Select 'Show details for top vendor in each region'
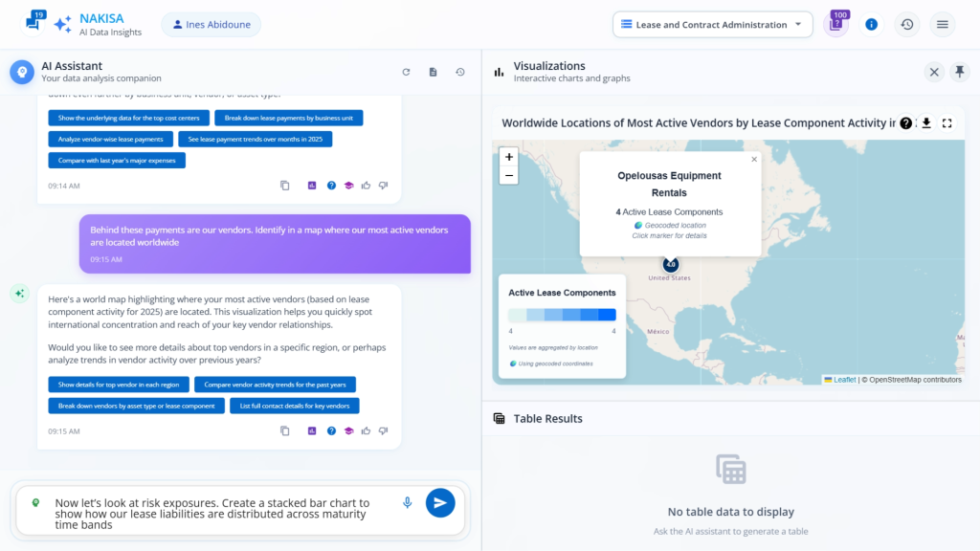This screenshot has width=980, height=551. coord(118,385)
